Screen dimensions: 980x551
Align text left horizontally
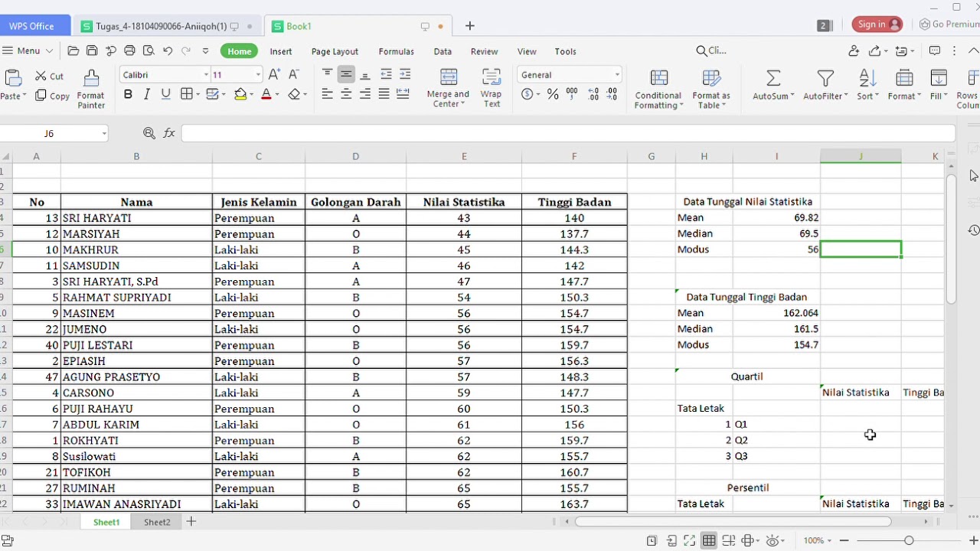tap(327, 94)
